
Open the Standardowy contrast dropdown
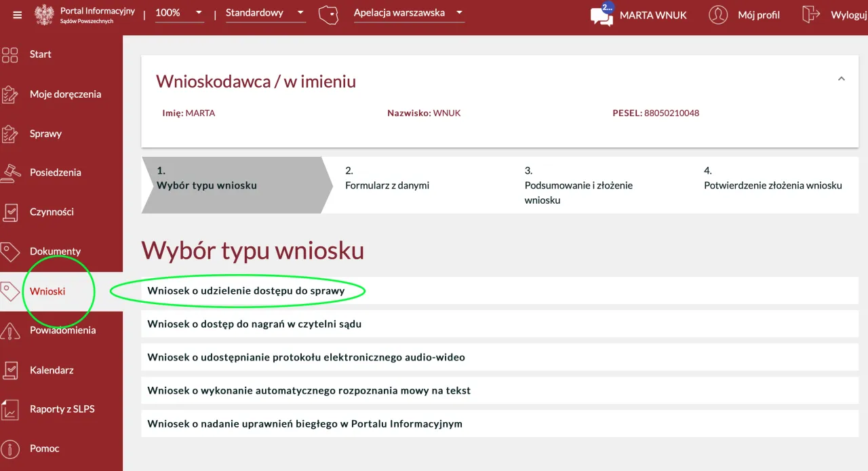pyautogui.click(x=264, y=12)
